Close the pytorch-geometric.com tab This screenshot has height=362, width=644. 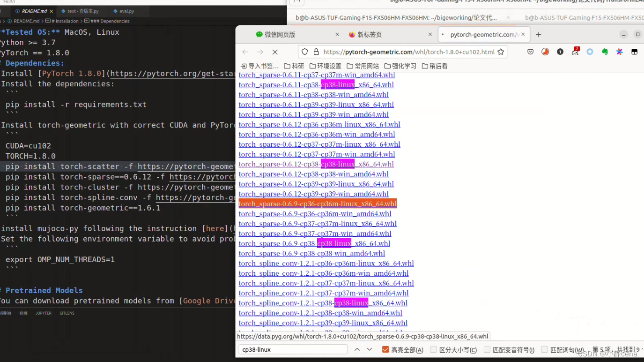coord(524,35)
